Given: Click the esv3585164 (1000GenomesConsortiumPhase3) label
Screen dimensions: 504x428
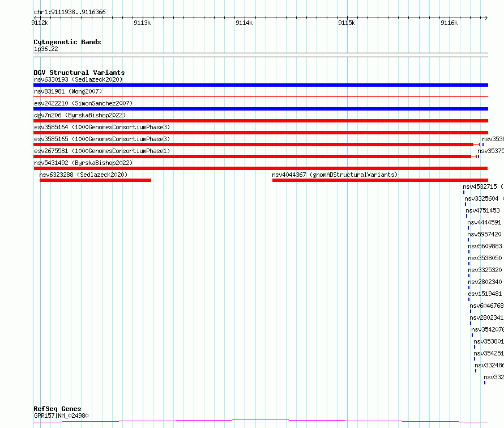Looking at the screenshot, I should (102, 127).
